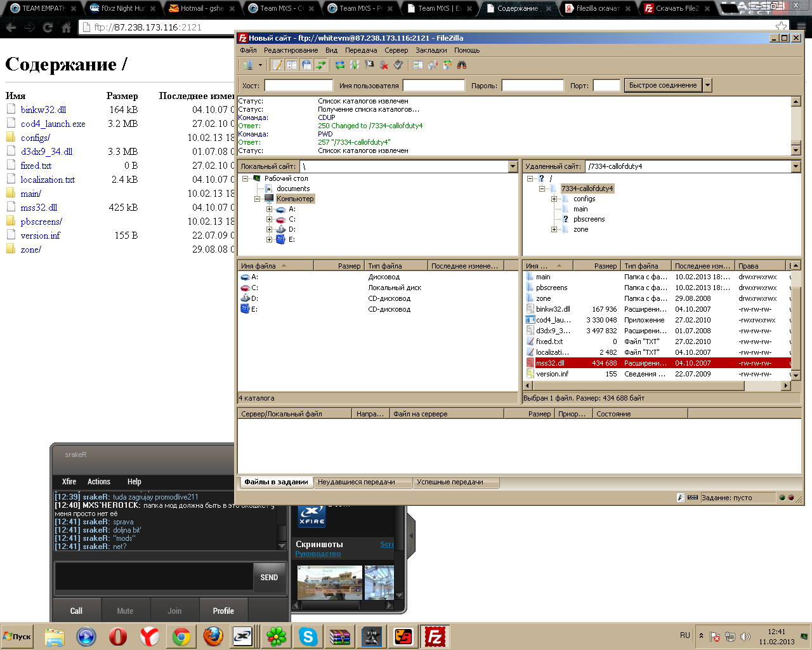This screenshot has width=812, height=650.
Task: Open the Site Manager dropdown arrow
Action: tap(260, 65)
